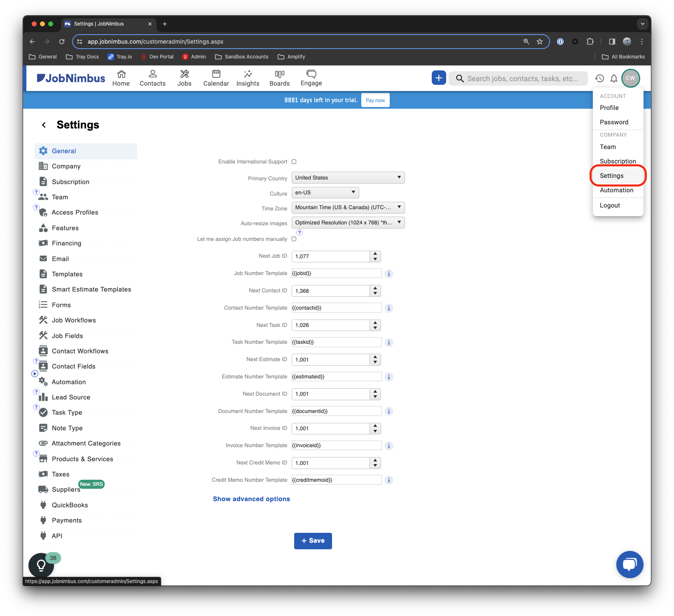Open QuickBooks settings in sidebar
Image resolution: width=674 pixels, height=616 pixels.
tap(86, 505)
